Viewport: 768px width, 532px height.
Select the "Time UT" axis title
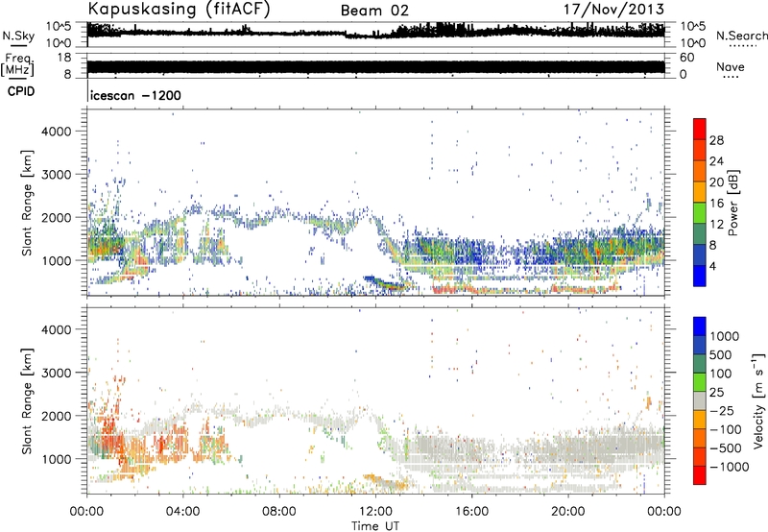pos(375,526)
